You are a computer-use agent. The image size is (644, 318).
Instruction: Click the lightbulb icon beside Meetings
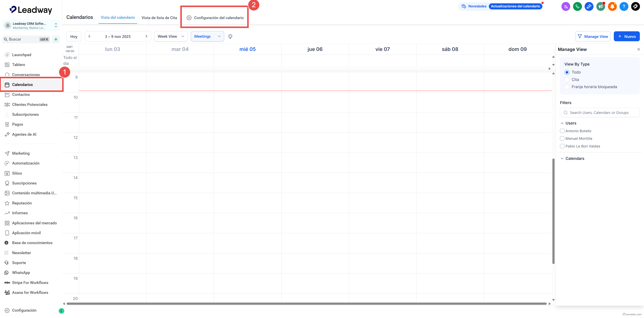tap(230, 37)
